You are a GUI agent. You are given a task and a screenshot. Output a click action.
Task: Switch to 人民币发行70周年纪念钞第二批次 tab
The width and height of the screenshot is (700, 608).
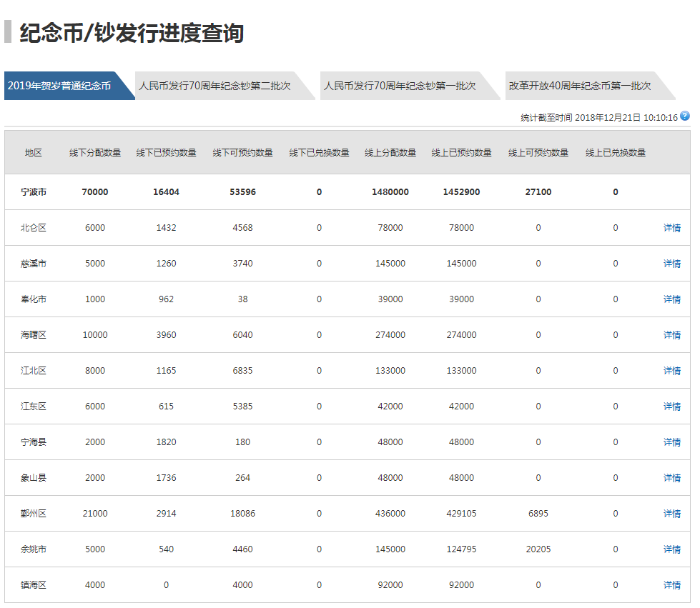coord(215,86)
